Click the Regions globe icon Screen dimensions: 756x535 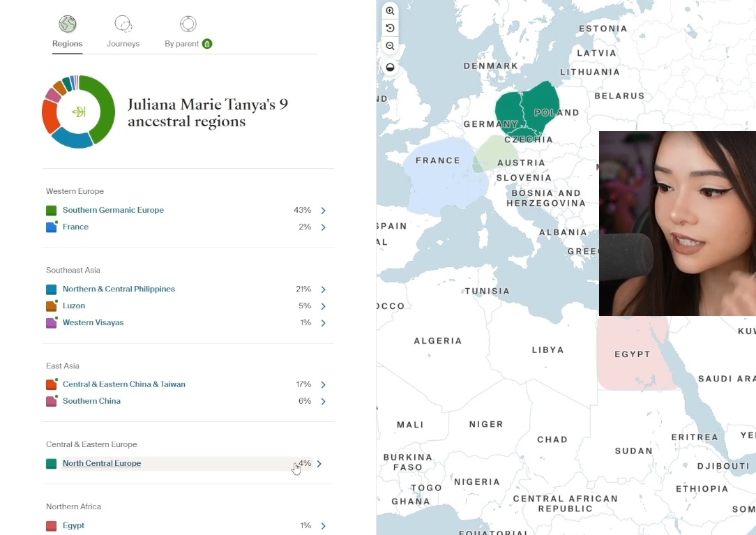pos(68,24)
